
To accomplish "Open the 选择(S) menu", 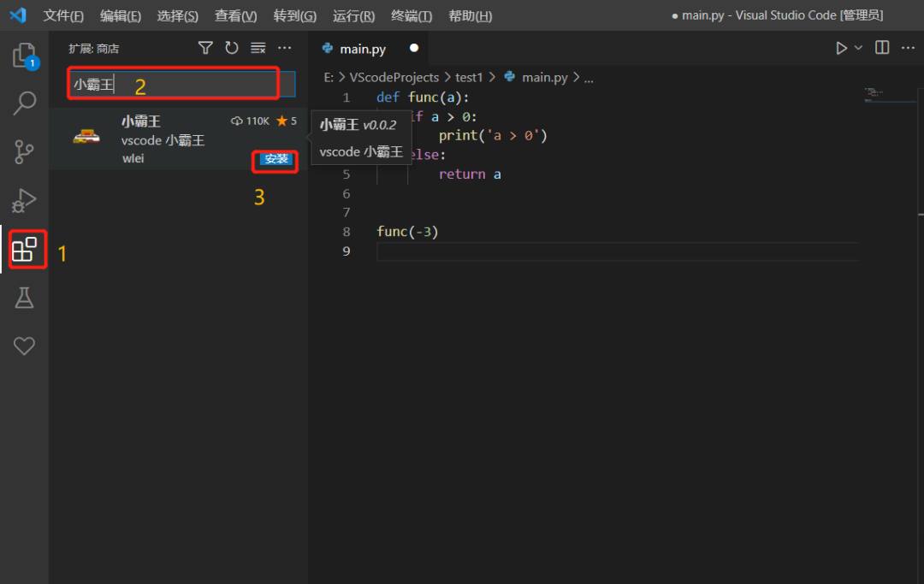I will (x=177, y=16).
